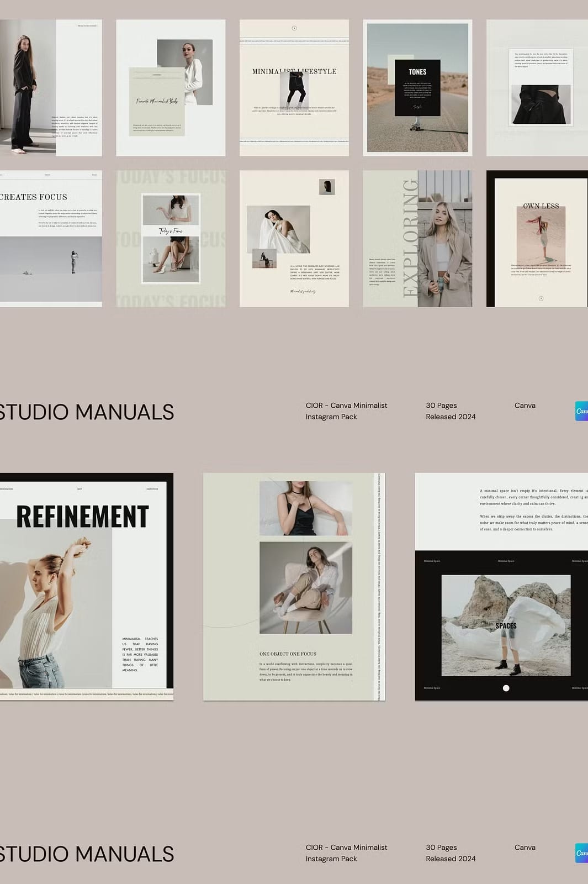Open the upper STUDIO MANUALS heading
Screen dimensions: 588x884
(87, 412)
